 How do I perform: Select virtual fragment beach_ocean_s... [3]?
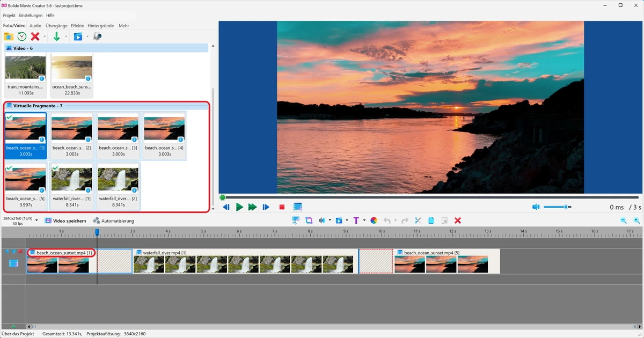click(118, 136)
